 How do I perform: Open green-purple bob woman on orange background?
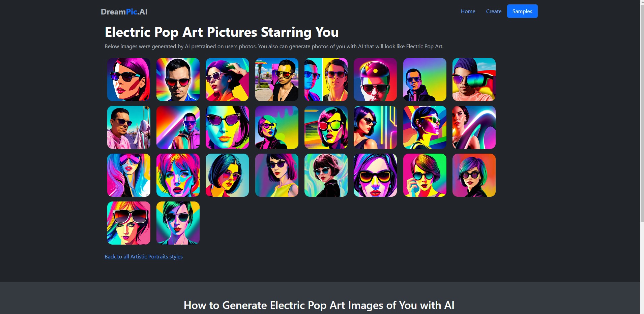pos(474,175)
